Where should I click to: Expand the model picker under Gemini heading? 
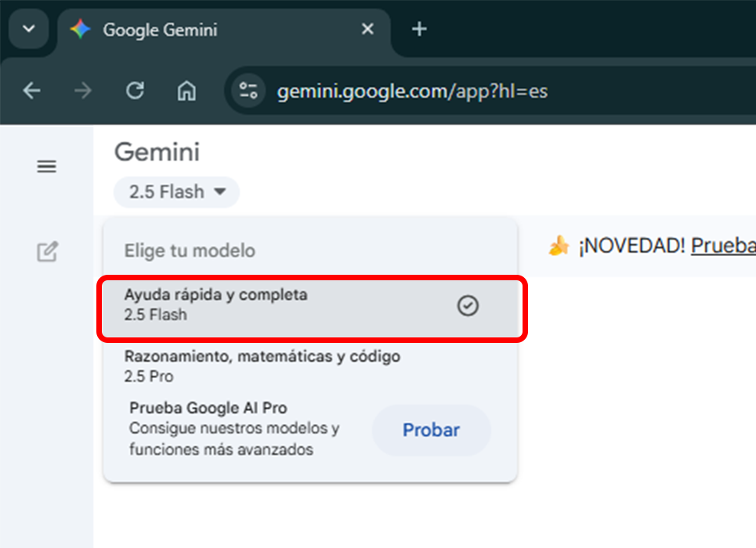(x=176, y=192)
